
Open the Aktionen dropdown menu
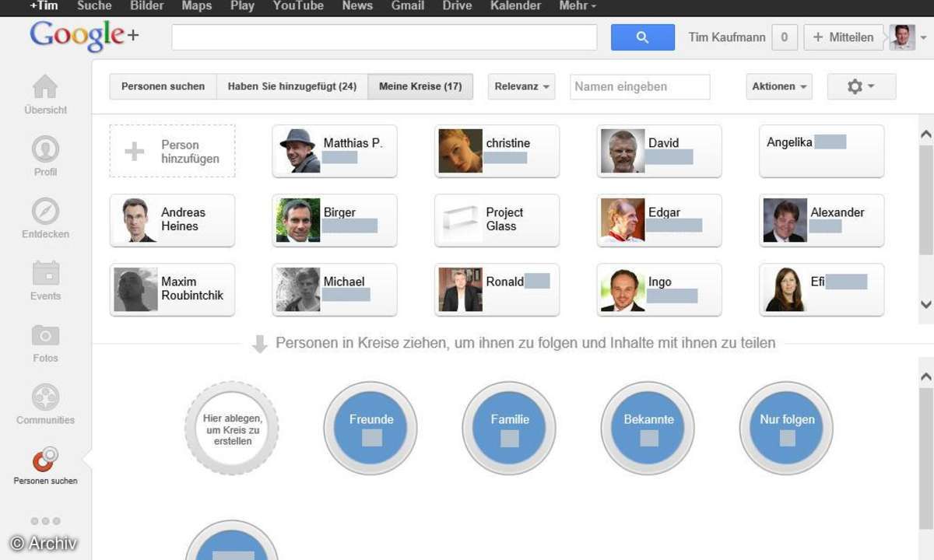click(x=779, y=86)
